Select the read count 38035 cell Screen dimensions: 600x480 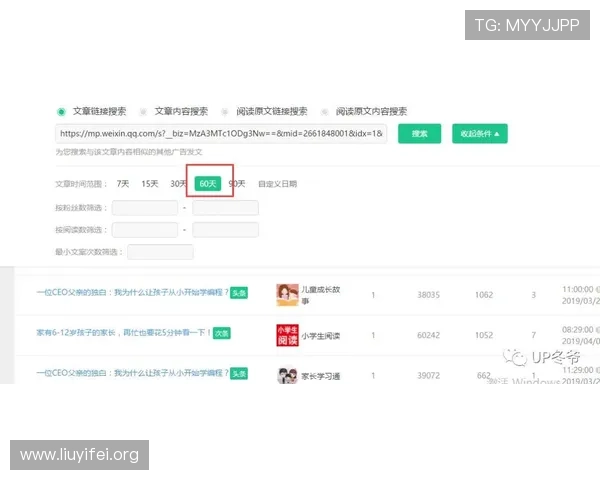click(428, 295)
